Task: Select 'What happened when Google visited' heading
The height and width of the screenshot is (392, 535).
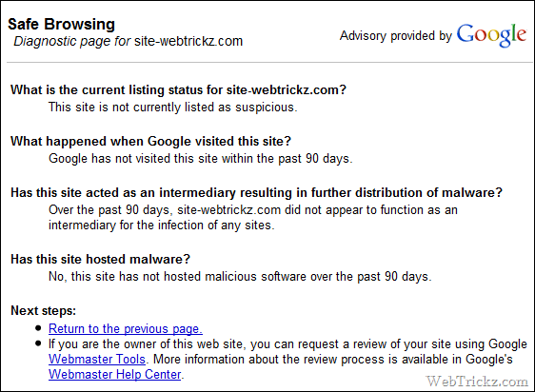Action: 150,141
